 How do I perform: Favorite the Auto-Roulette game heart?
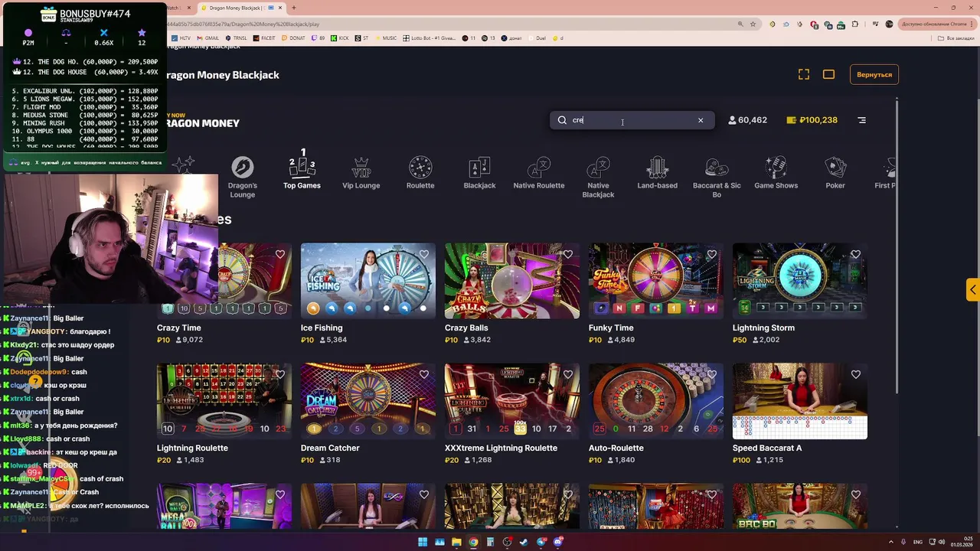point(712,374)
